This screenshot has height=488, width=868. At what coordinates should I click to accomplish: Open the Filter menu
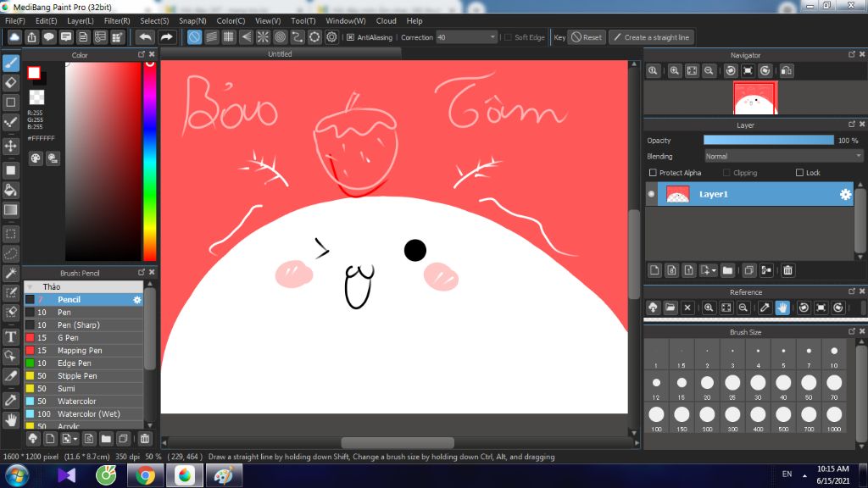tap(117, 20)
